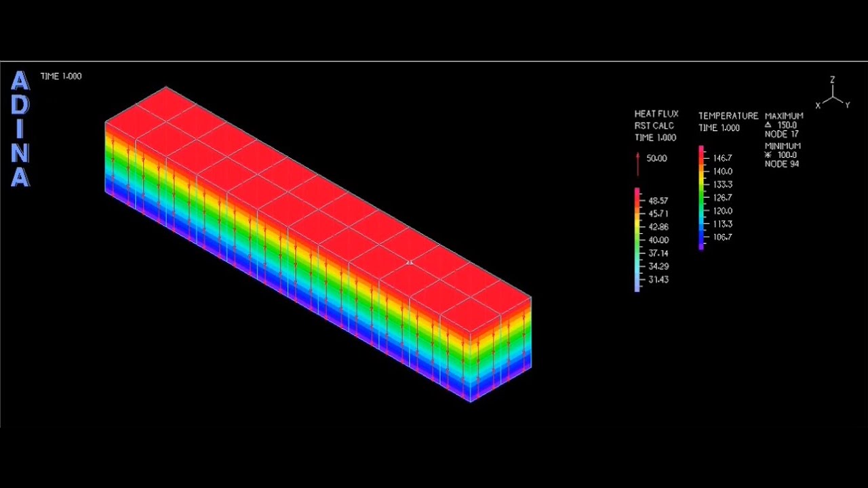This screenshot has height=488, width=868.
Task: Click the 48.57 heat flux value
Action: 658,201
